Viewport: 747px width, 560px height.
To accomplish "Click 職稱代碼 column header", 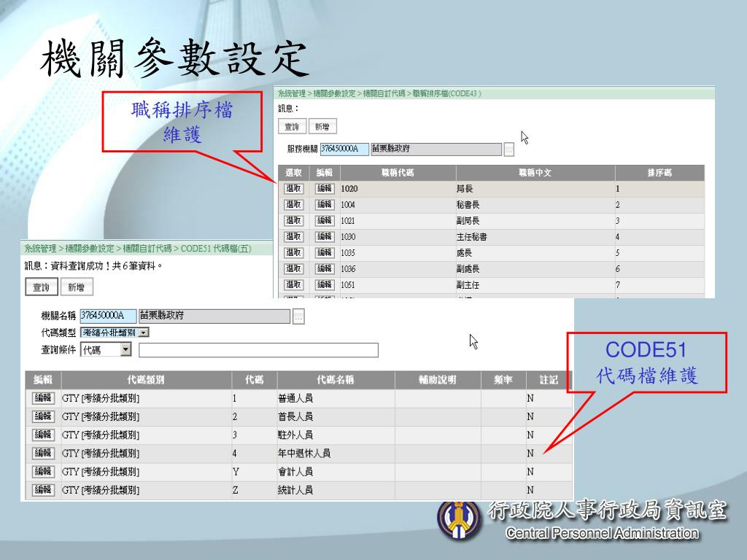I will click(398, 173).
